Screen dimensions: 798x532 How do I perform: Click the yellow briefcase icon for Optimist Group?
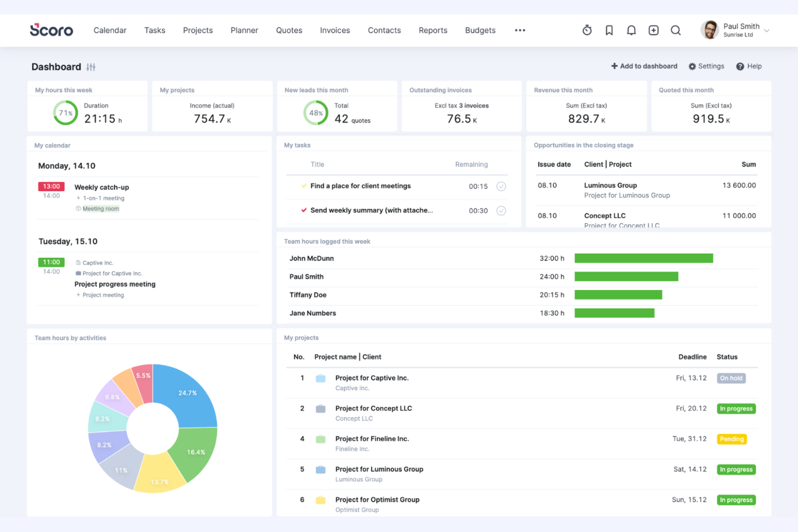click(x=321, y=500)
